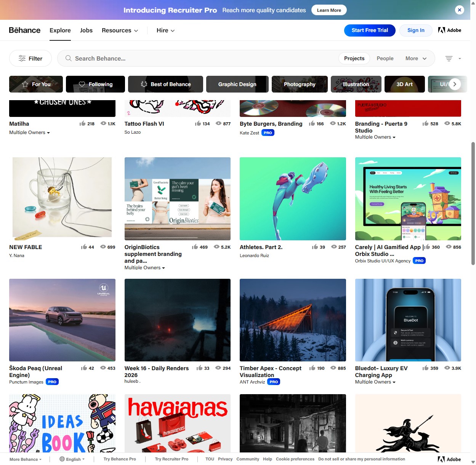Click Learn More in banner
Screen dimensions: 476x465
tap(329, 10)
